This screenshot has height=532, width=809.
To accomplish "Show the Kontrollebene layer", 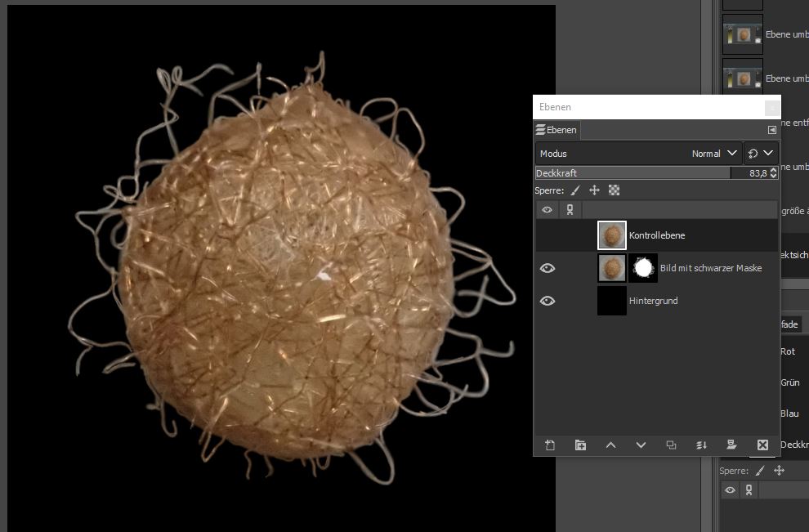I will [x=548, y=235].
